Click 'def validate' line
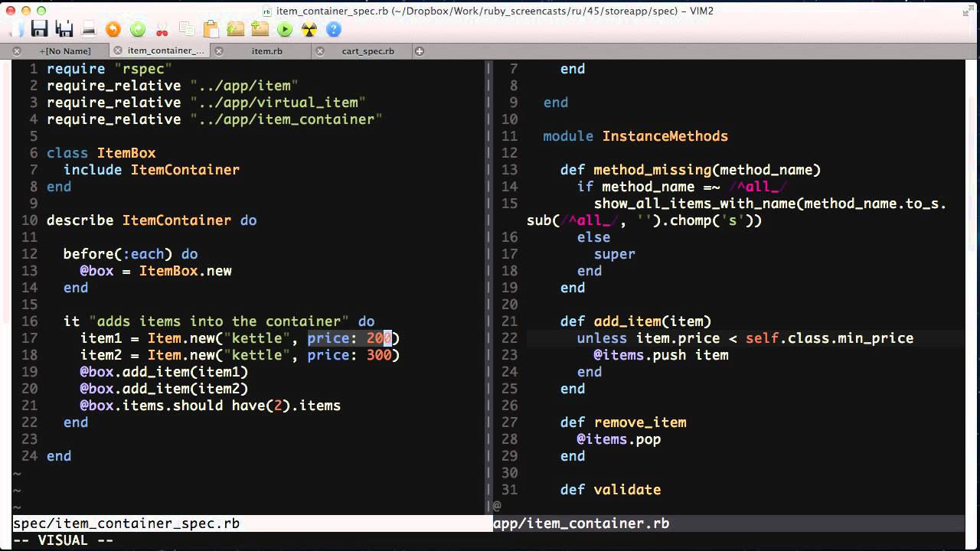The image size is (980, 551). [611, 490]
